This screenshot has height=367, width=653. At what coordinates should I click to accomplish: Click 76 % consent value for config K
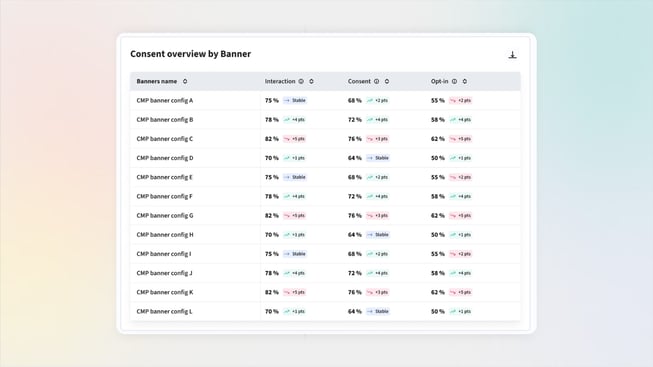[x=355, y=292]
